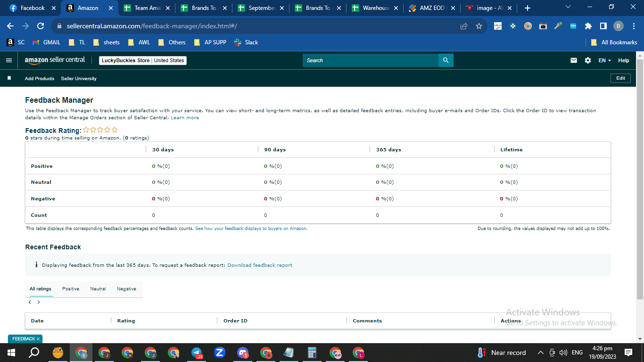Close the FEEDBACK tag at the bottom

[x=38, y=339]
